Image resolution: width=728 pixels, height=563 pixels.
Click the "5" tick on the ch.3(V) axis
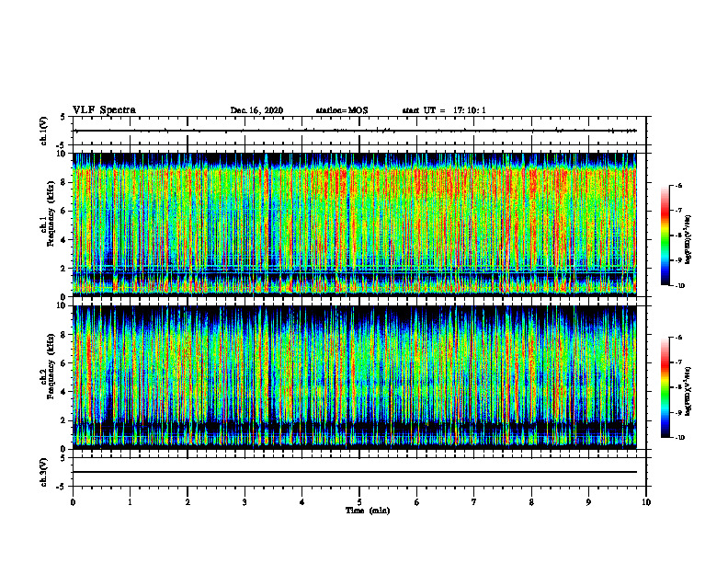coord(63,458)
